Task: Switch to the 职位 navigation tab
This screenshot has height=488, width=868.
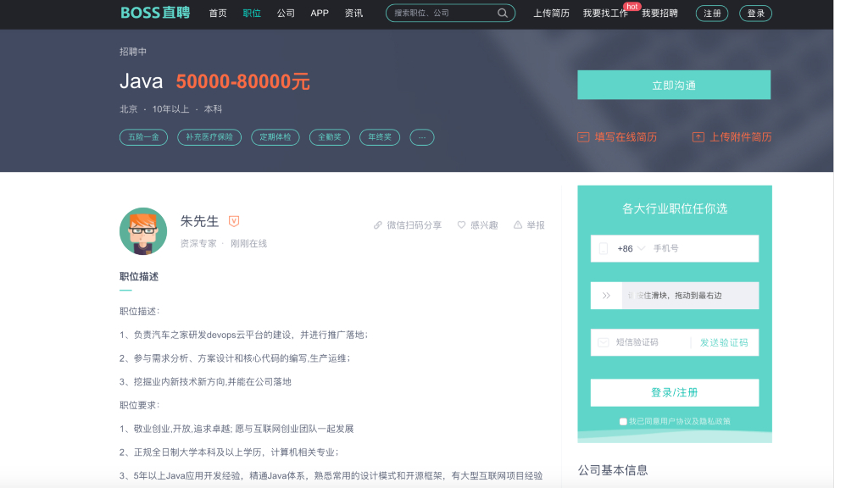Action: click(x=251, y=13)
